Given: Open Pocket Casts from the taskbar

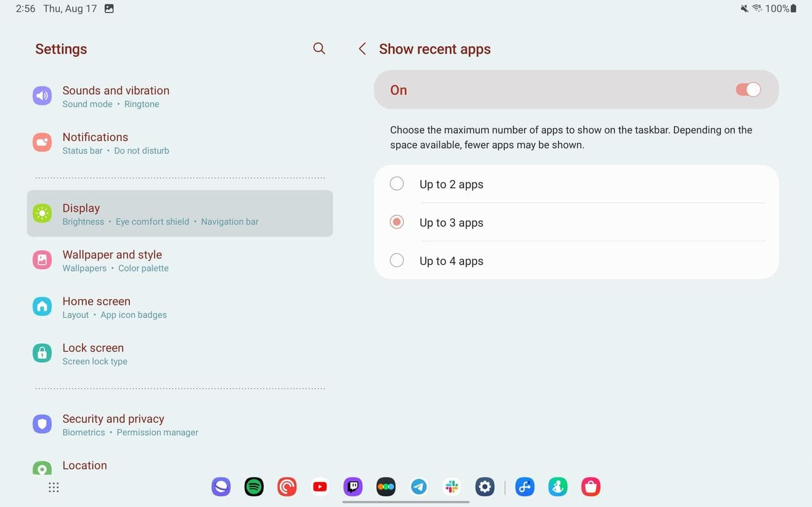Looking at the screenshot, I should click(x=287, y=486).
